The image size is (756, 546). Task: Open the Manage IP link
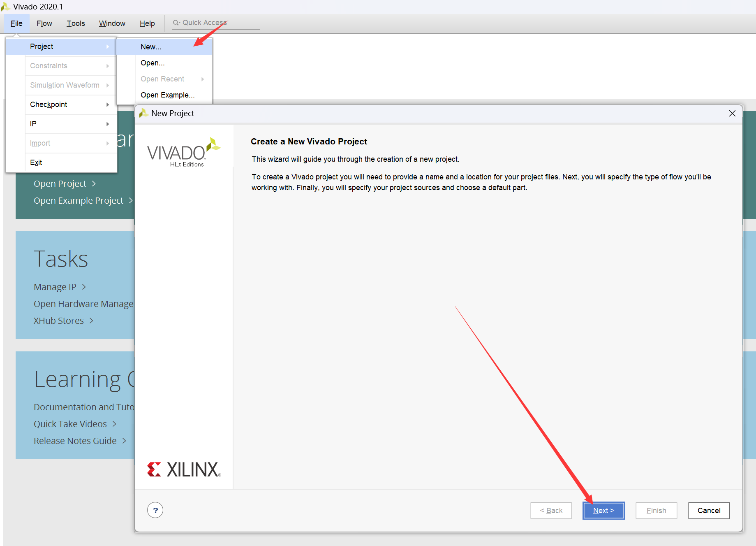click(55, 287)
